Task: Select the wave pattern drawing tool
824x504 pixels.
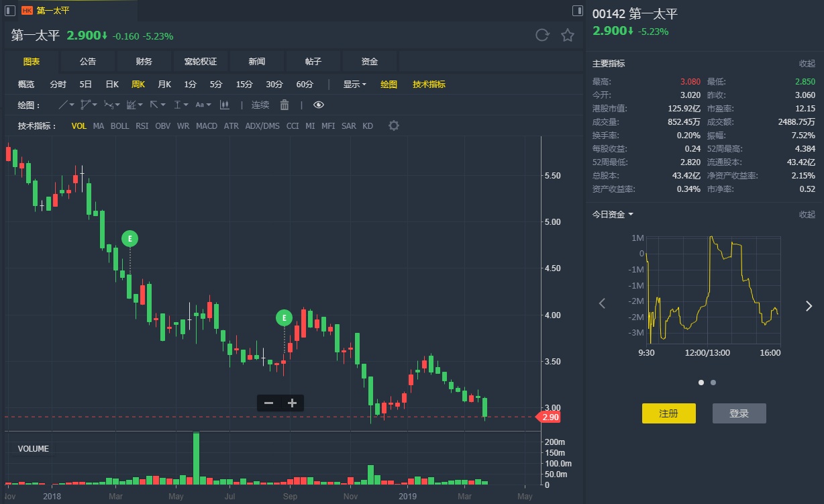Action: click(x=109, y=105)
